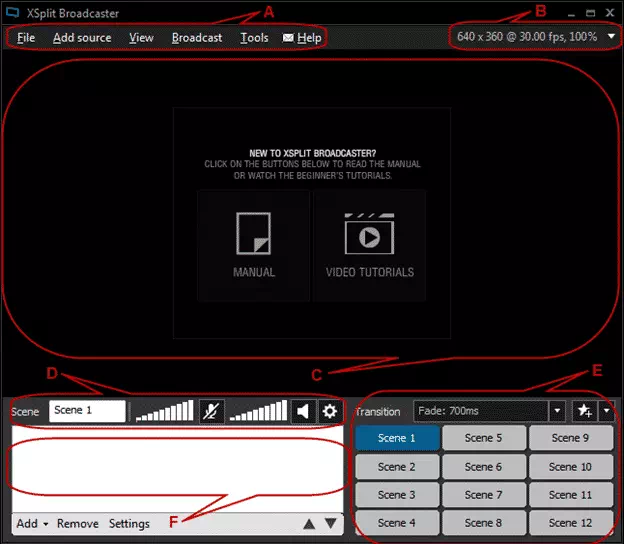Close the XSplit Broadcaster window
624x544 pixels.
(x=610, y=13)
